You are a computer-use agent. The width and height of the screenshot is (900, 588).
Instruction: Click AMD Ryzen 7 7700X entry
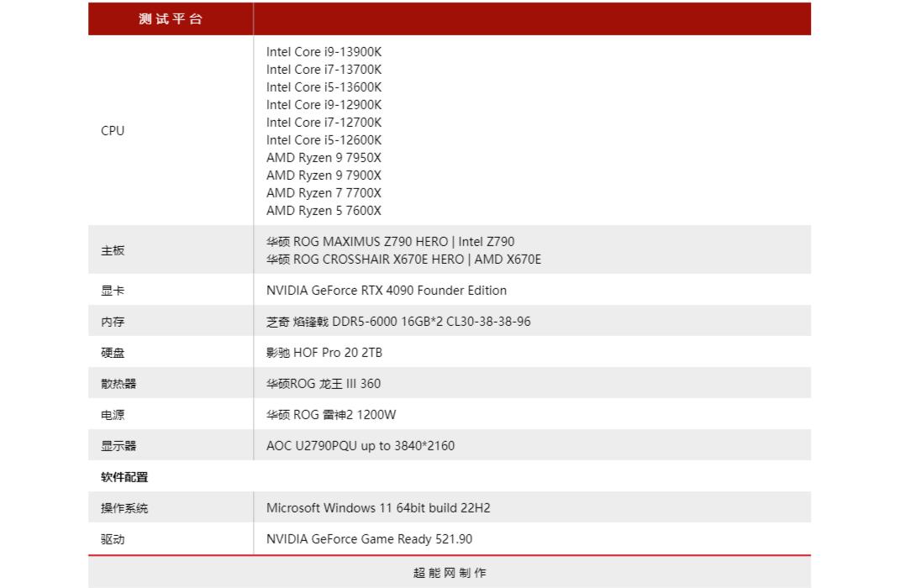[324, 192]
